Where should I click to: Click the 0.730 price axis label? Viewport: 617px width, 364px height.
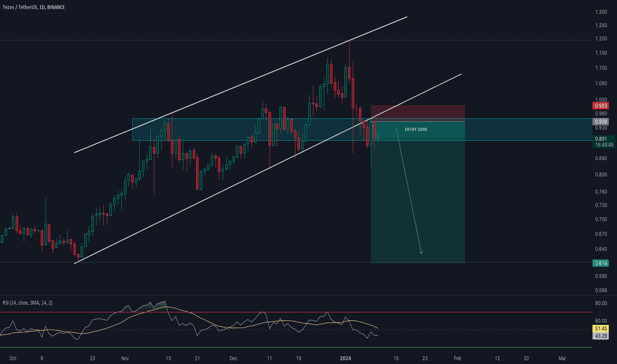pyautogui.click(x=601, y=205)
